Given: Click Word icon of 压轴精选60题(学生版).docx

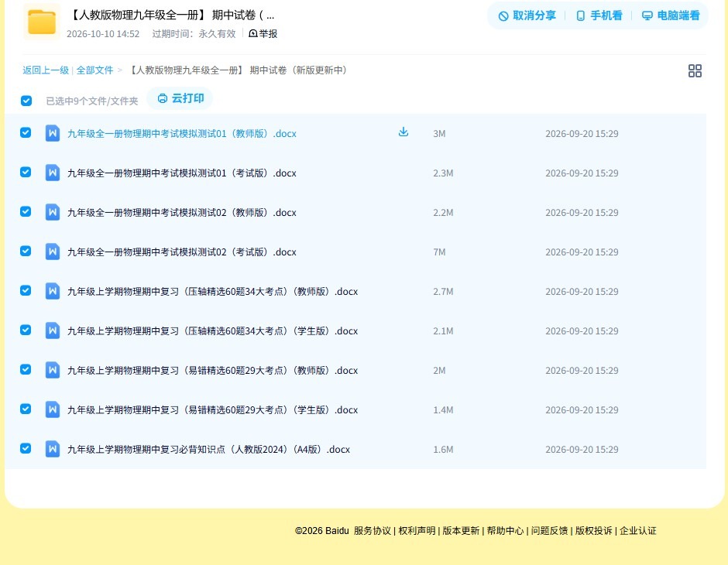Looking at the screenshot, I should pyautogui.click(x=53, y=330).
